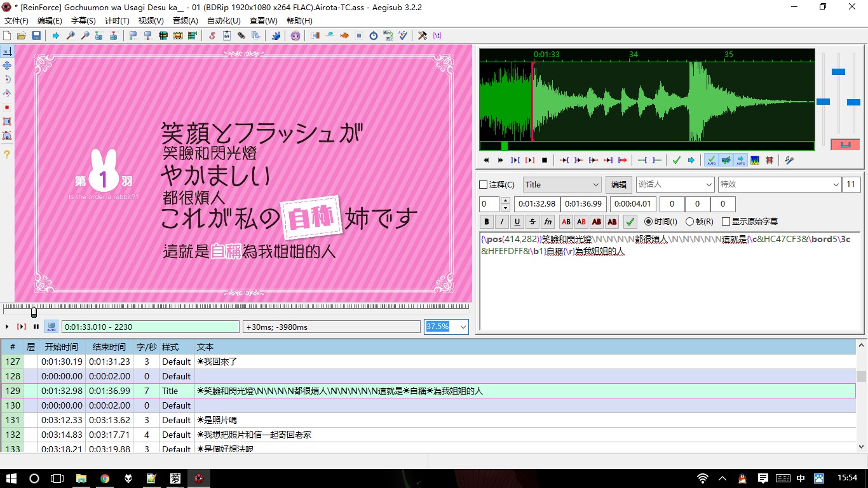868x488 pixels.
Task: Select the Scale subtitles tool
Action: tap(7, 107)
